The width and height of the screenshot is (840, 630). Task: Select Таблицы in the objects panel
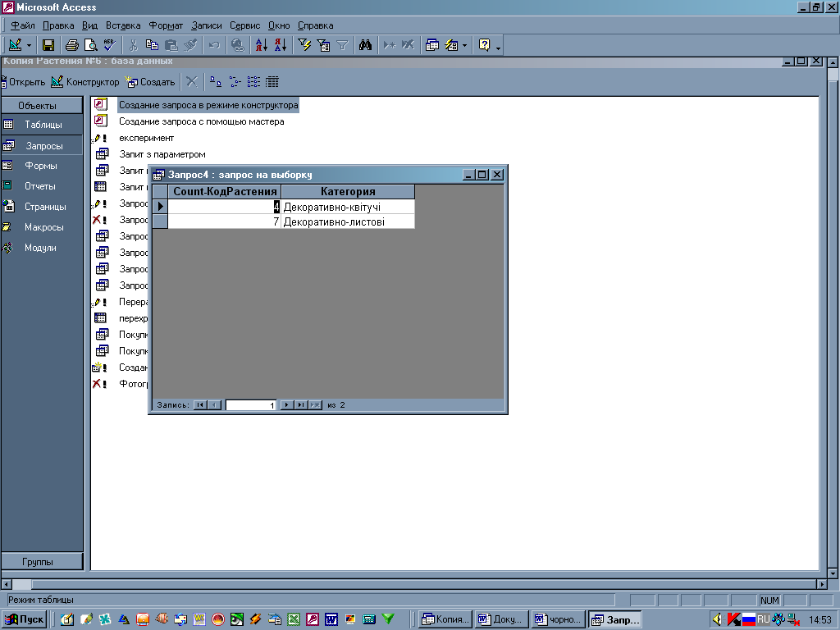[42, 125]
